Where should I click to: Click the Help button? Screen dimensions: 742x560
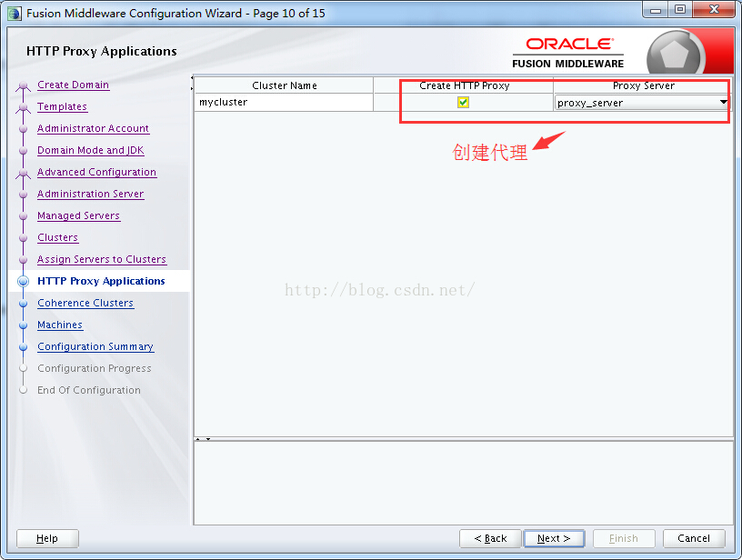pos(47,538)
